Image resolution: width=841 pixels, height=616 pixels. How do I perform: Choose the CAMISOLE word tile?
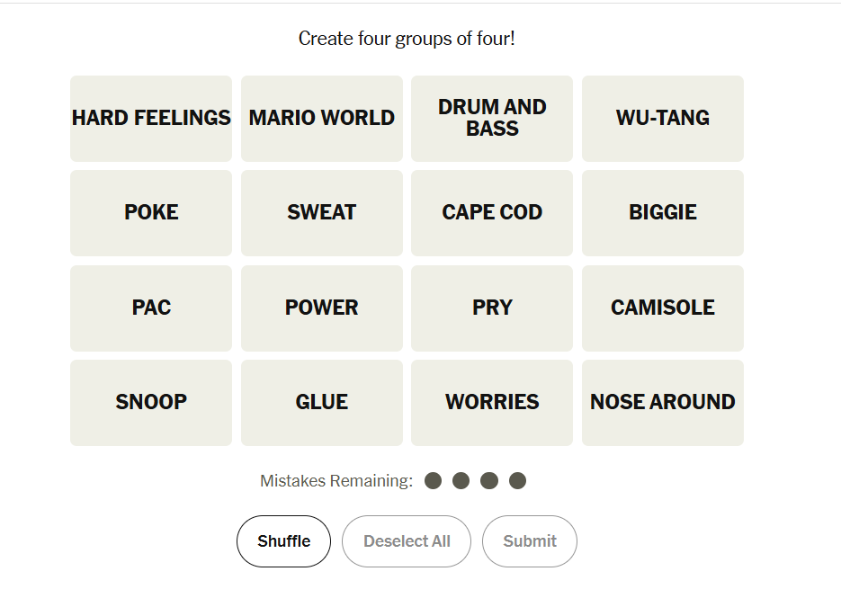click(663, 308)
